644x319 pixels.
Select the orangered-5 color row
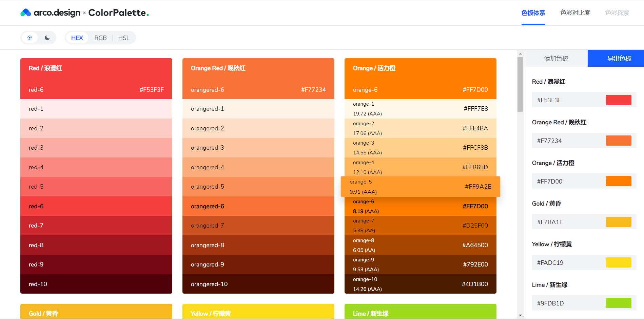[x=258, y=187]
